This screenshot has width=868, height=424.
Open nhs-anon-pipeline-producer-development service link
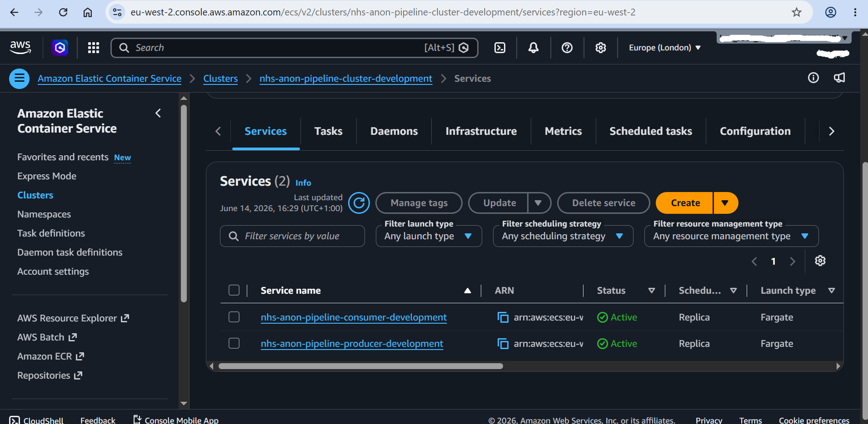[352, 344]
